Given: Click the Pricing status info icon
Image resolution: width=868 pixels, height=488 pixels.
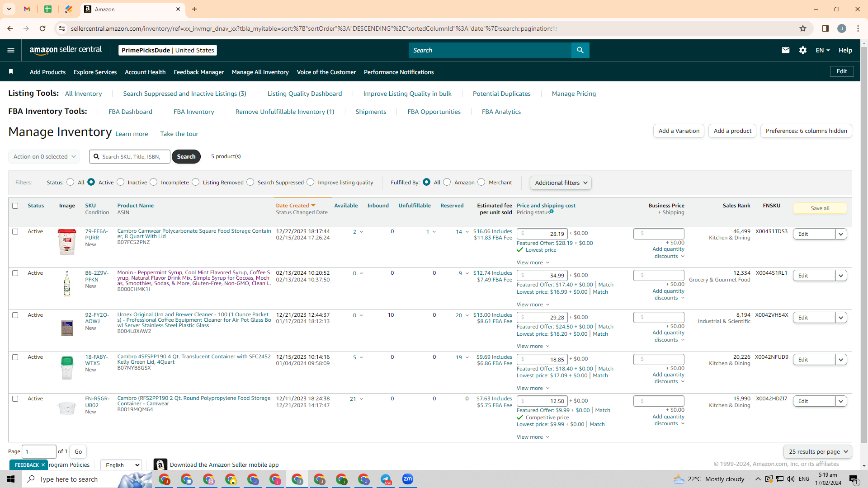Looking at the screenshot, I should pyautogui.click(x=552, y=211).
